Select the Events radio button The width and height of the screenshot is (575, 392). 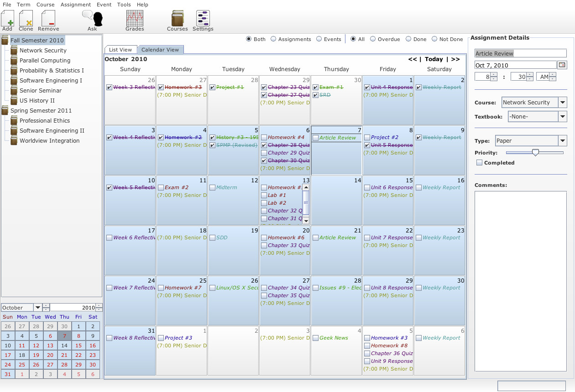[319, 39]
